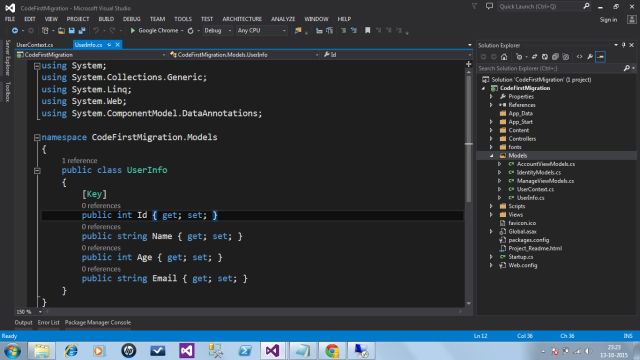
Task: Click the feedback speech bubble icon
Action: pyautogui.click(x=489, y=6)
